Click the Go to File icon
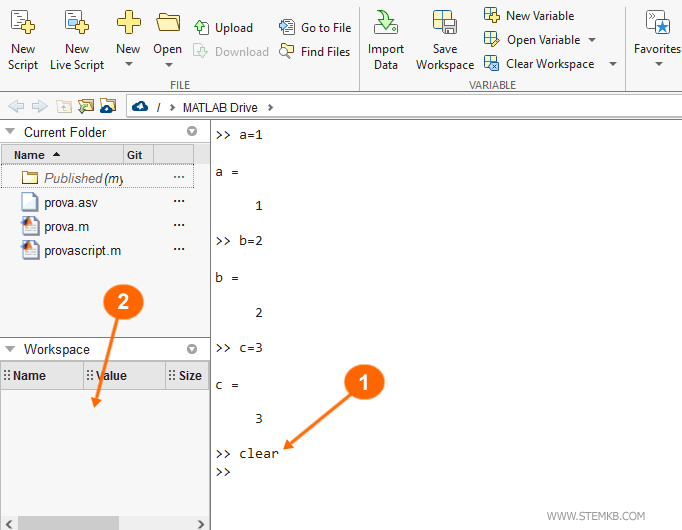Image resolution: width=682 pixels, height=530 pixels. click(288, 28)
